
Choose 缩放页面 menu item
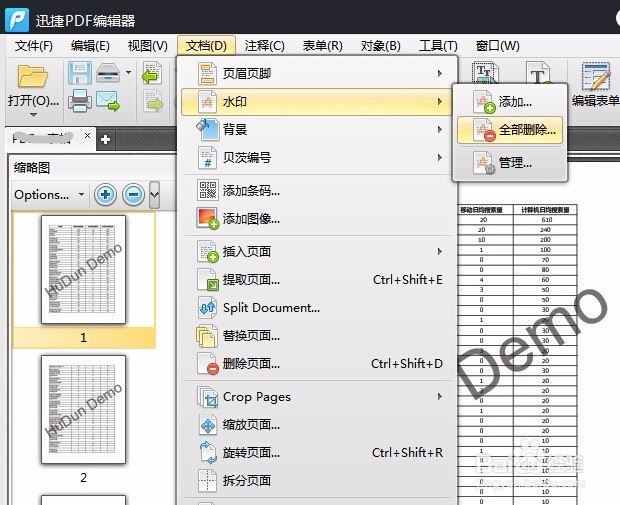click(316, 425)
